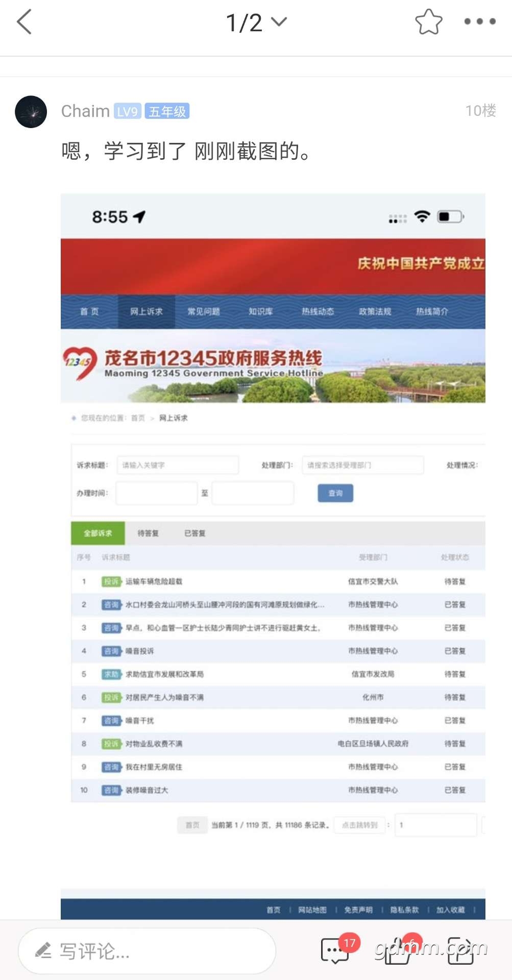Open the comments icon with 17 badge

pos(335,950)
